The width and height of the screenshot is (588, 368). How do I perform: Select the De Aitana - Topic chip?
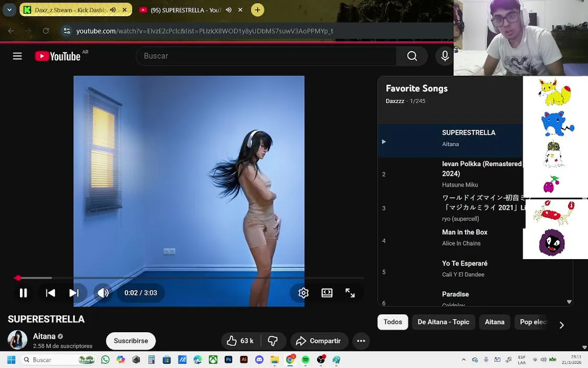point(443,322)
